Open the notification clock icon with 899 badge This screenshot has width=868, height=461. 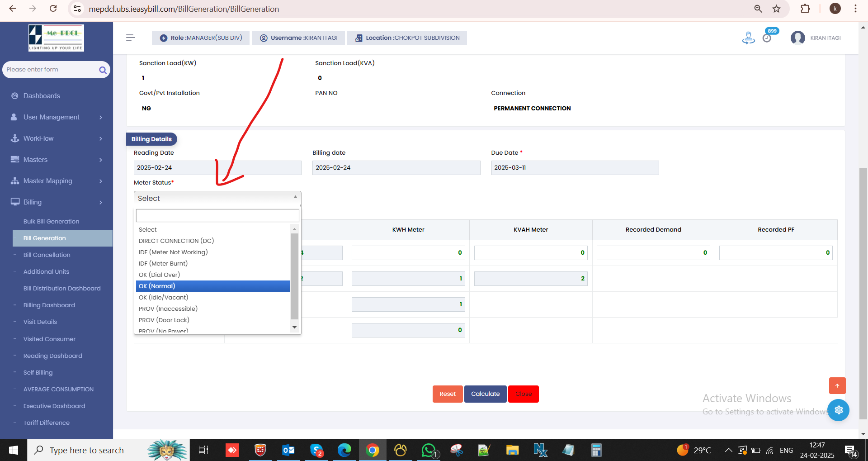point(767,38)
